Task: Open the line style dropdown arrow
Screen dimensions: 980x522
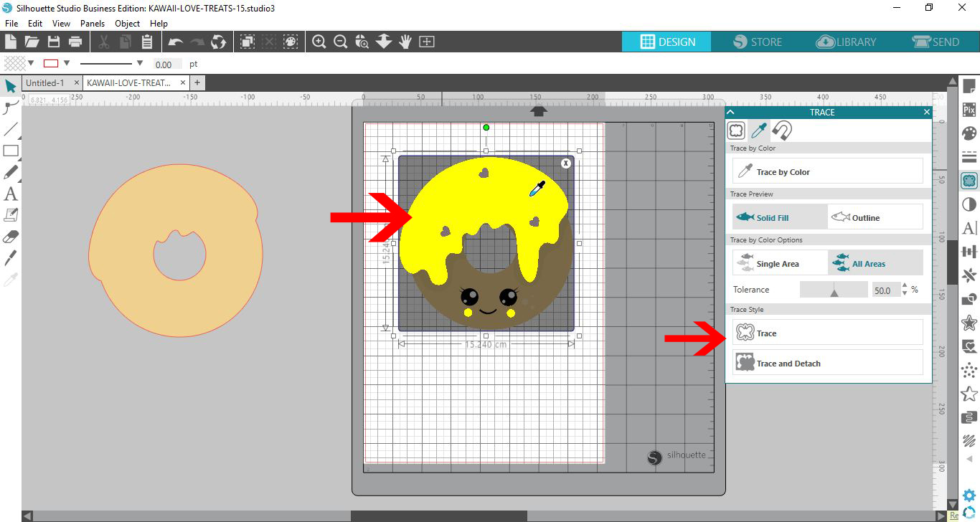Action: [140, 63]
